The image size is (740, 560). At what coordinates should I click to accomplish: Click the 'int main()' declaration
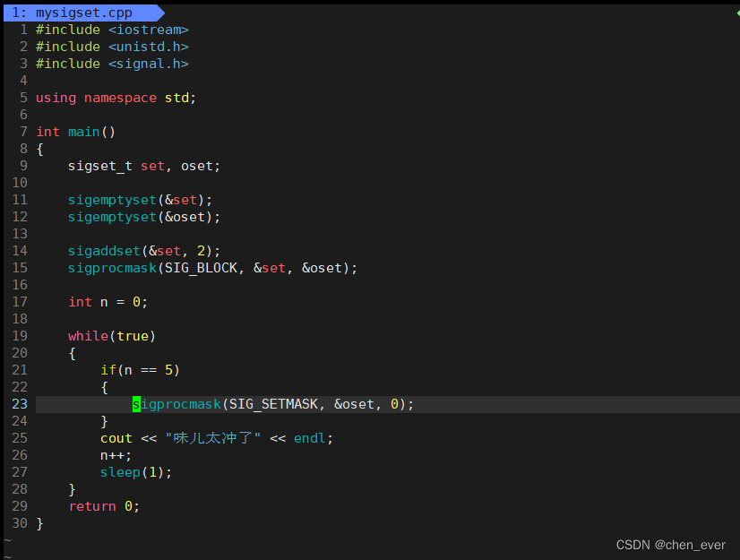[x=76, y=132]
